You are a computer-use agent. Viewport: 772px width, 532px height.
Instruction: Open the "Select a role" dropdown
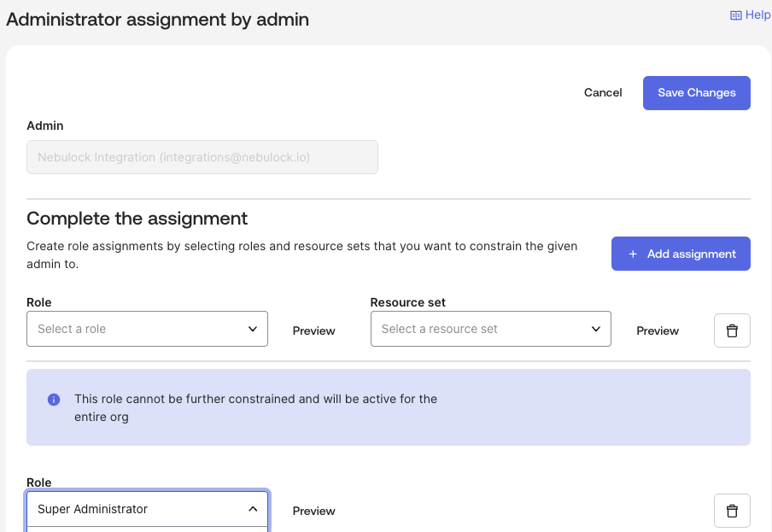tap(137, 329)
